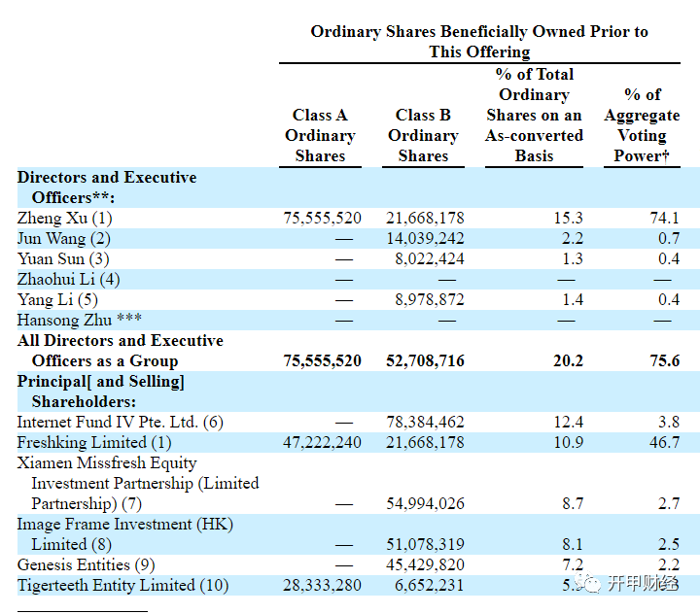Select Image Frame value 51,078,319

[x=425, y=545]
